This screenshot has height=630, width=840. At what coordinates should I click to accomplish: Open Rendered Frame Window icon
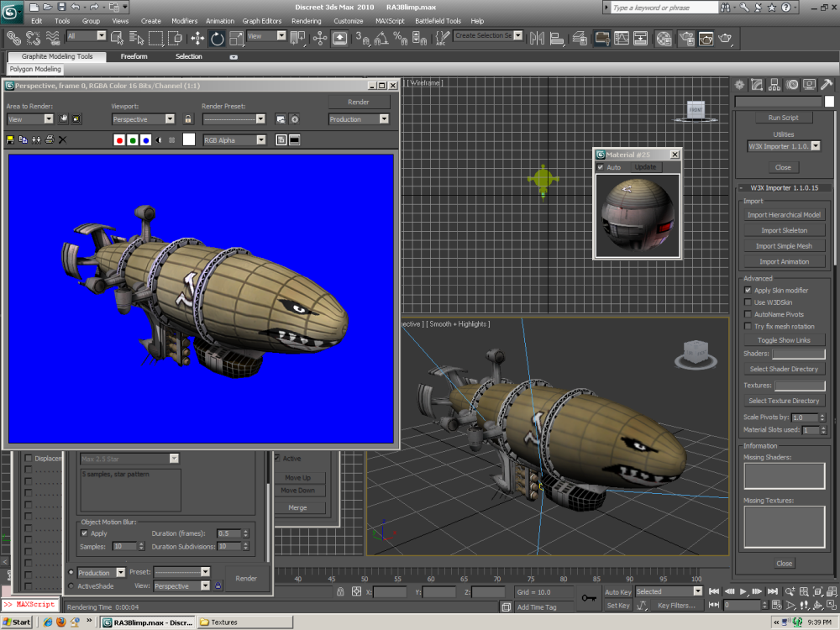point(706,38)
